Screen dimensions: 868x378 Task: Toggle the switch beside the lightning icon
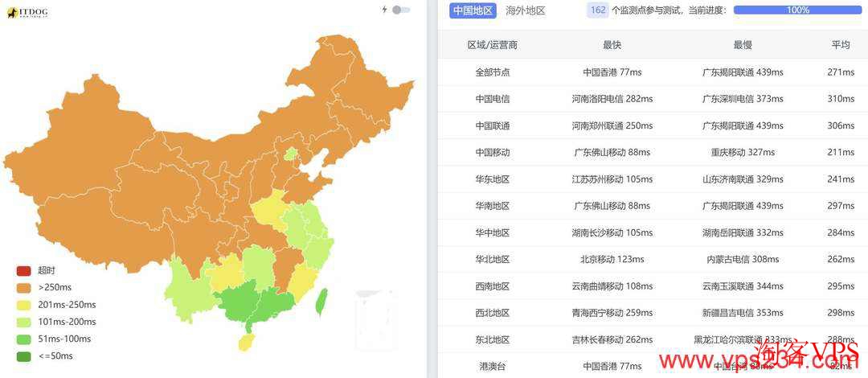click(400, 10)
